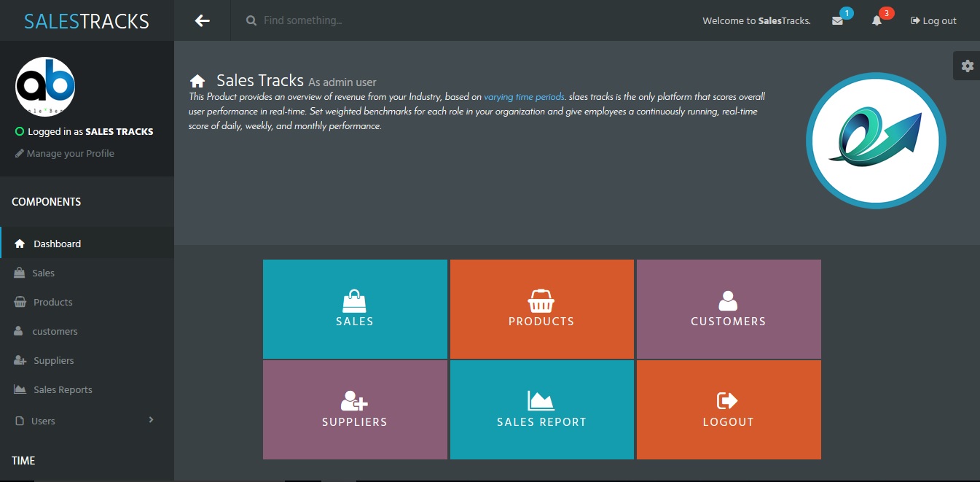The image size is (980, 482).
Task: Click the ab profile avatar
Action: [x=45, y=86]
